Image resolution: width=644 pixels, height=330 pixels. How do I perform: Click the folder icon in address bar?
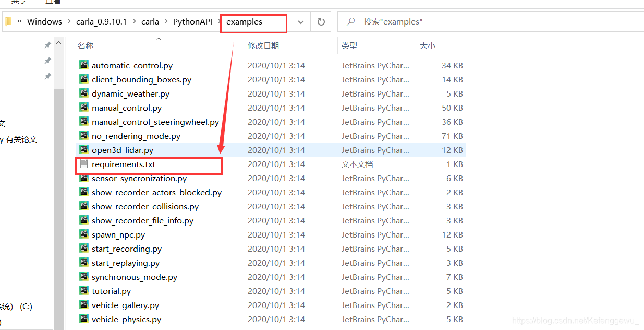point(8,21)
